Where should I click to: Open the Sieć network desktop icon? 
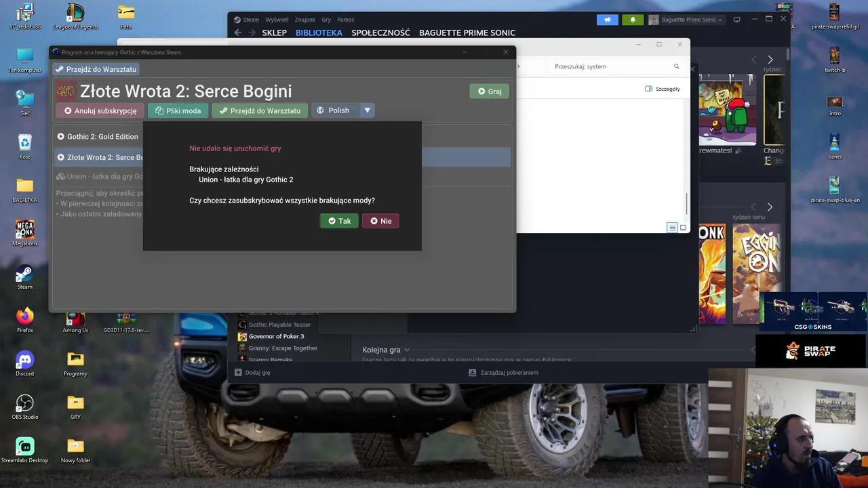[x=25, y=103]
